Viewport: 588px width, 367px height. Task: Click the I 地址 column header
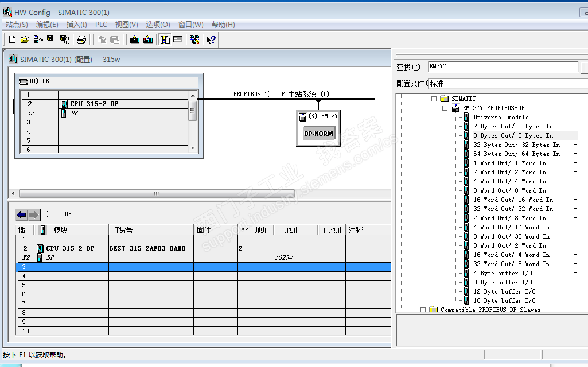coord(296,230)
